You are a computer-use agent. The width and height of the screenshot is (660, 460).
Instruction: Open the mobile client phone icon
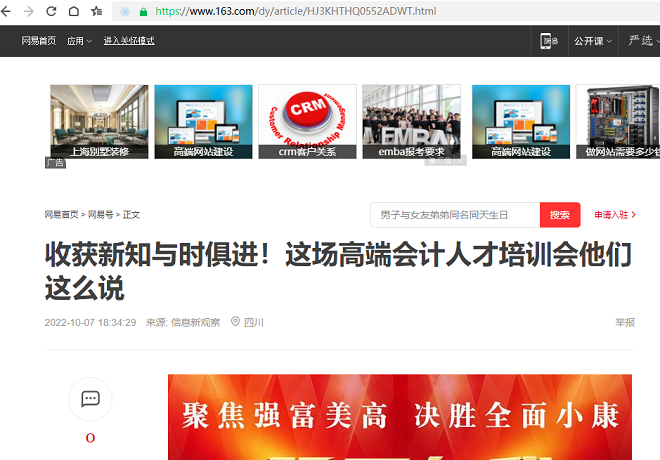548,41
